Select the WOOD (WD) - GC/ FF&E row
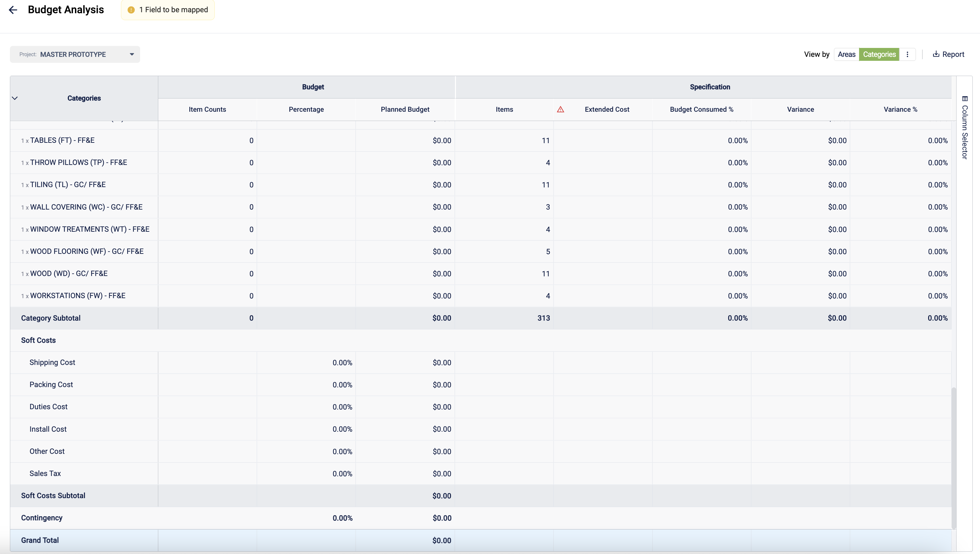The width and height of the screenshot is (980, 554). coord(481,274)
